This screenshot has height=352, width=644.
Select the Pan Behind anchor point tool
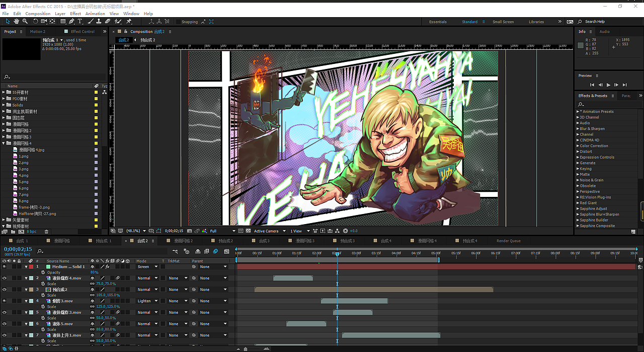pyautogui.click(x=53, y=22)
